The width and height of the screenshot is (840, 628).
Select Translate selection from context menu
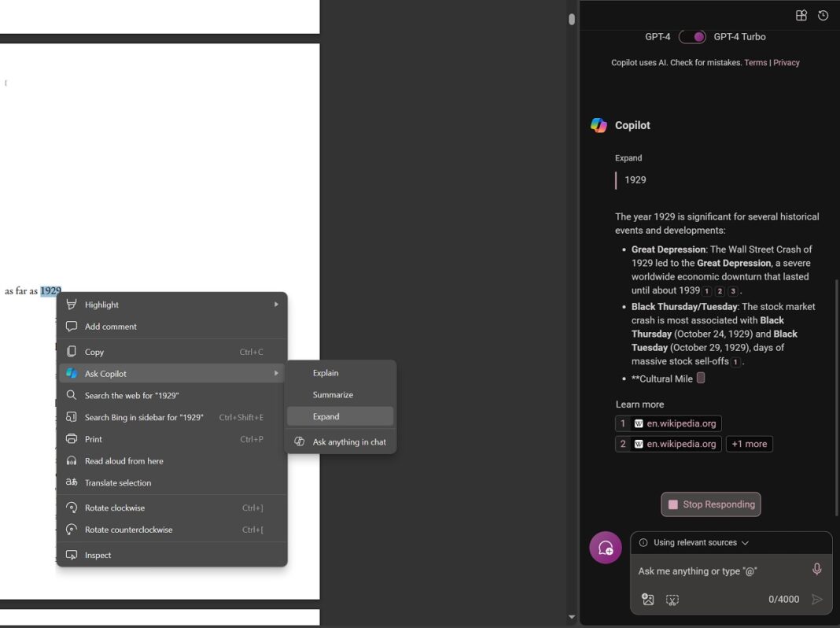click(116, 482)
